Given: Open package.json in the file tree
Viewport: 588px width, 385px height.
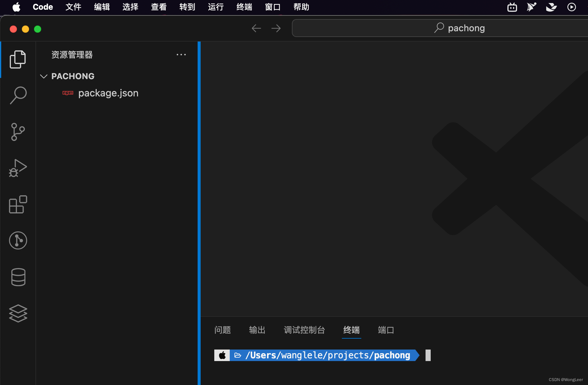Looking at the screenshot, I should pyautogui.click(x=108, y=93).
